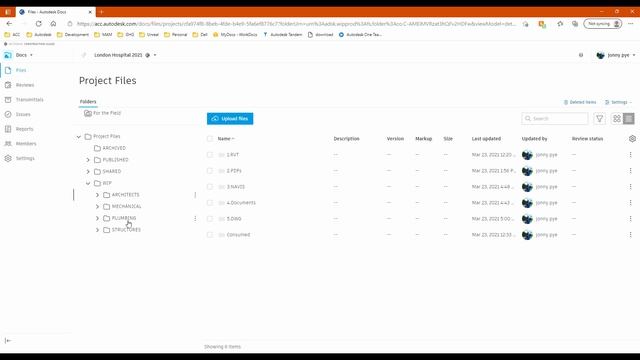Open table column settings gear
The image size is (640, 360).
click(632, 139)
